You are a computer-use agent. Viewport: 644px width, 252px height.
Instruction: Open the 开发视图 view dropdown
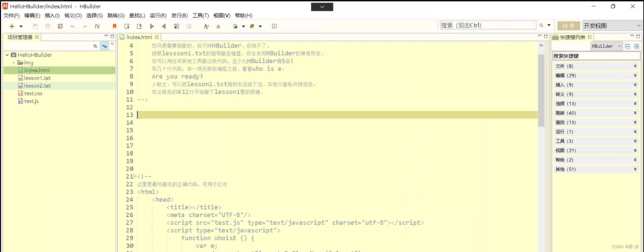click(612, 26)
